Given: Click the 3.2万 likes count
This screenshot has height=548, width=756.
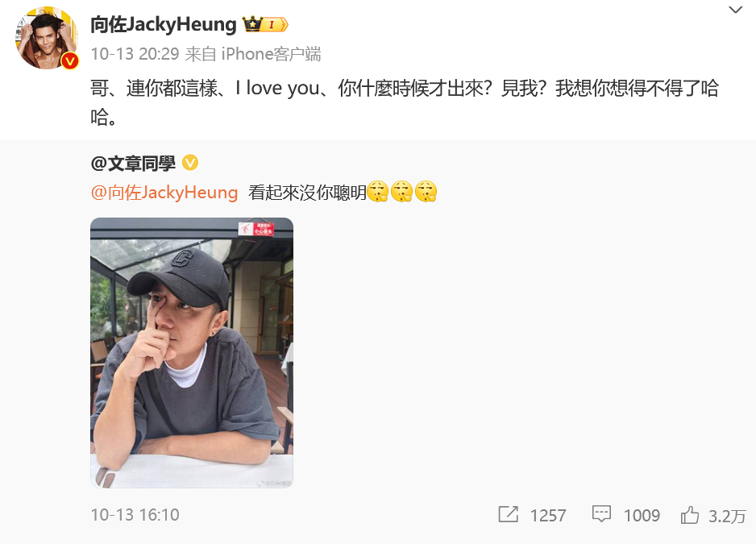Looking at the screenshot, I should (x=727, y=517).
